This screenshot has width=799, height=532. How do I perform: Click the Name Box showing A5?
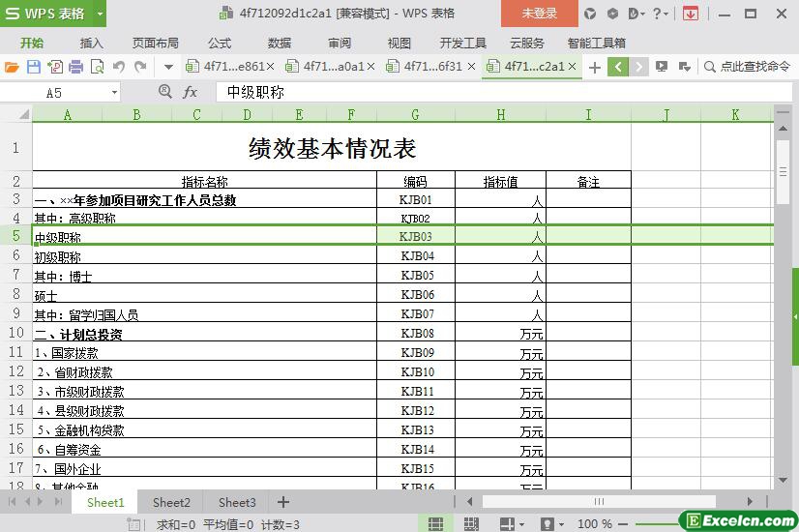coord(54,93)
